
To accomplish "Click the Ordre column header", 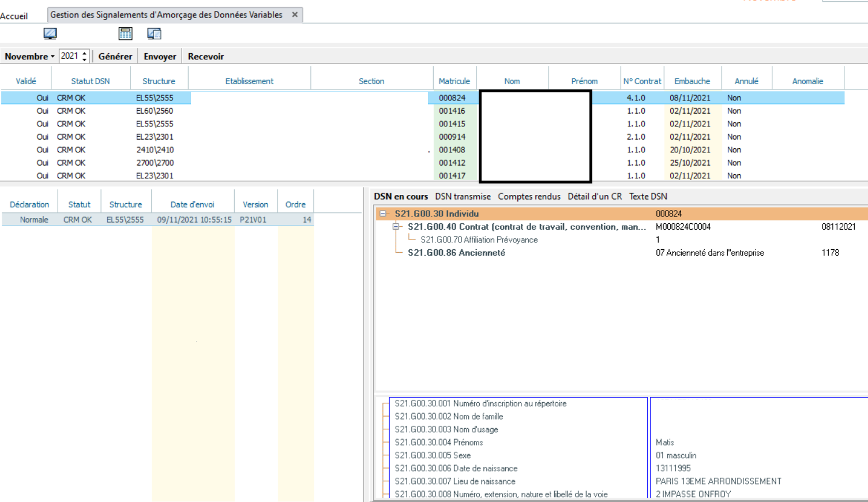I will pos(295,204).
